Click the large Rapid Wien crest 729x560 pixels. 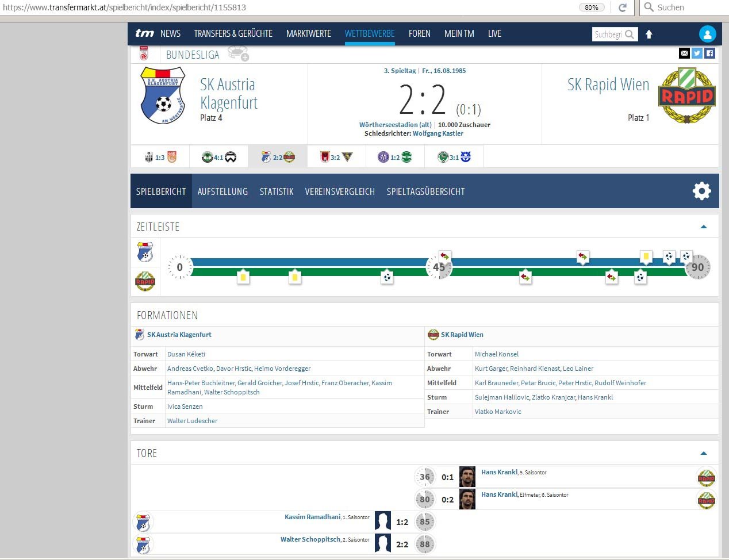[686, 96]
